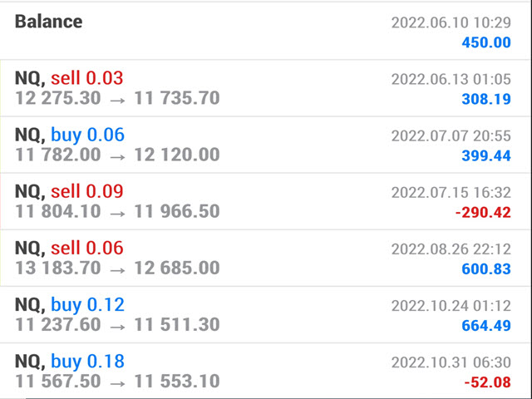Open the NQ buy 0.18 trade
The image size is (532, 399).
265,372
